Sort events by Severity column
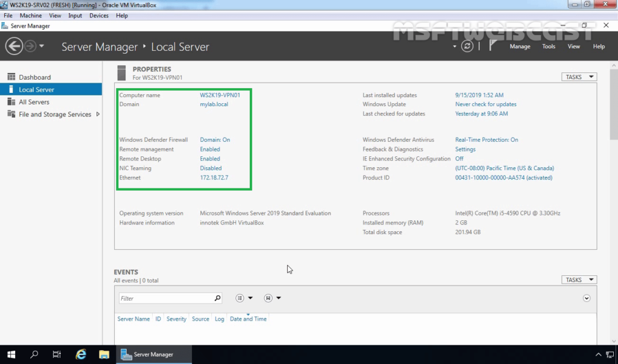Image resolution: width=618 pixels, height=364 pixels. click(176, 319)
